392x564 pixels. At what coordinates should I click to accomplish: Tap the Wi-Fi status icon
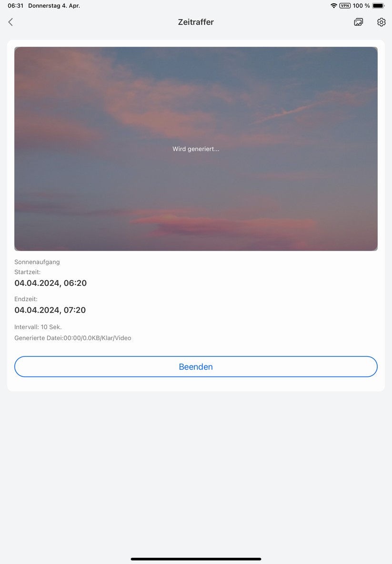coord(333,6)
